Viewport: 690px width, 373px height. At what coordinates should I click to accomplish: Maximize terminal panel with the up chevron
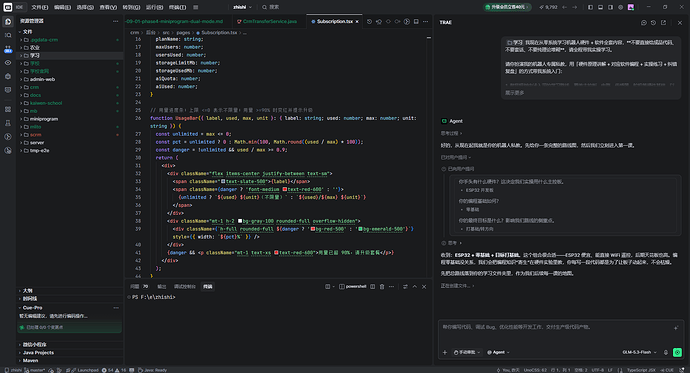pyautogui.click(x=415, y=286)
